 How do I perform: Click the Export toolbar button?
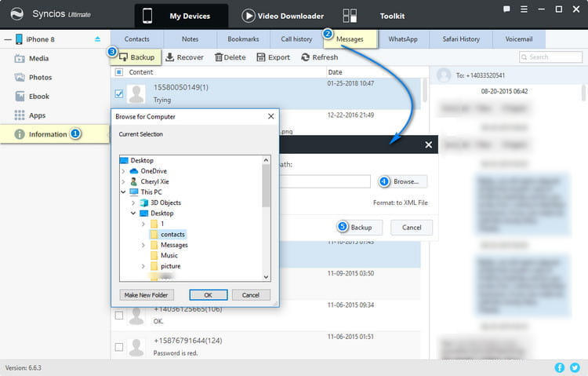pos(274,57)
